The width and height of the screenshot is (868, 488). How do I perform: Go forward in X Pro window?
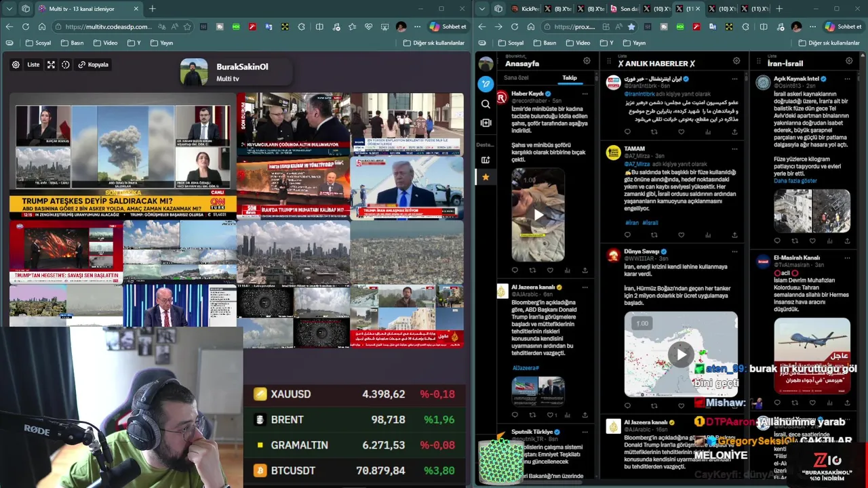click(498, 26)
